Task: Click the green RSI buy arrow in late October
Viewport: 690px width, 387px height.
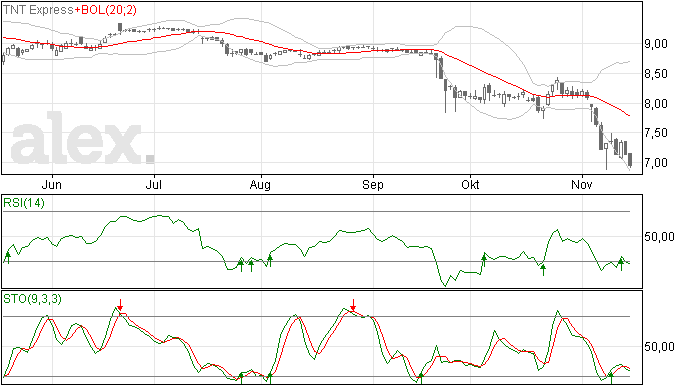Action: (x=543, y=269)
